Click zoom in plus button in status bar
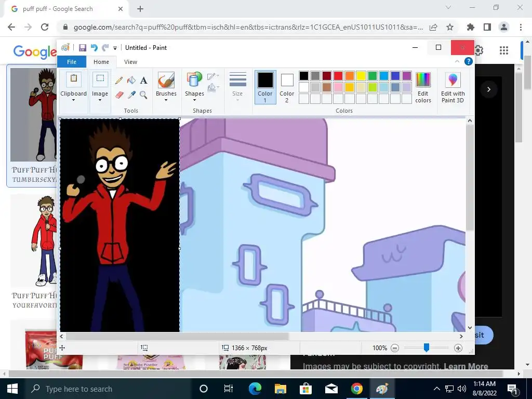Viewport: 532px width, 399px height. pos(458,348)
